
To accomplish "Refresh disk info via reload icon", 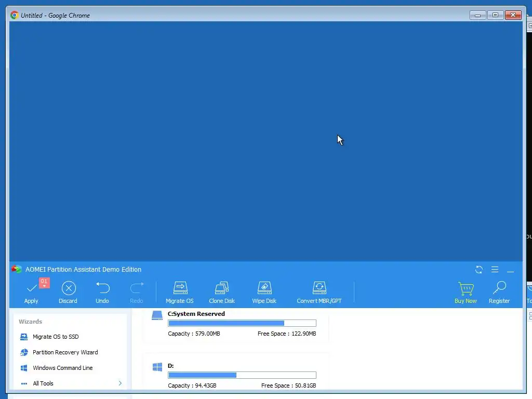I will [x=479, y=270].
